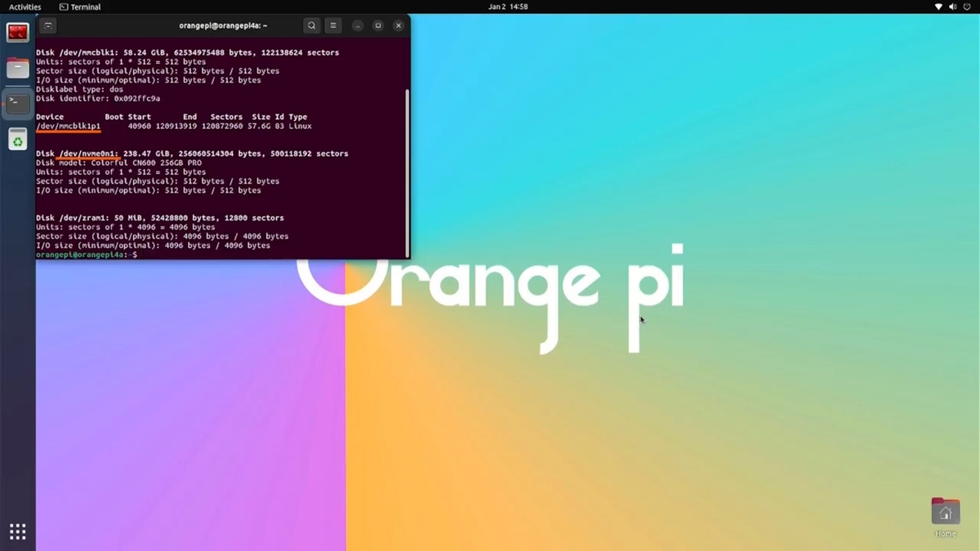Click the volume speaker icon

click(951, 7)
